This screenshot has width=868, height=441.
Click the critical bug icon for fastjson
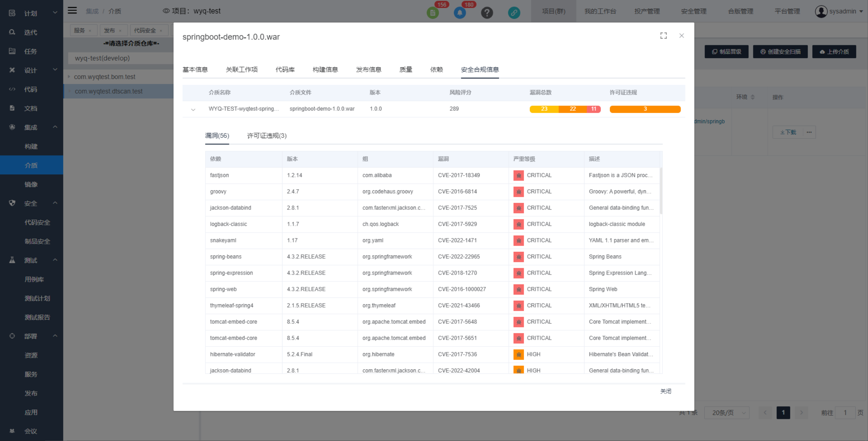[x=519, y=175]
